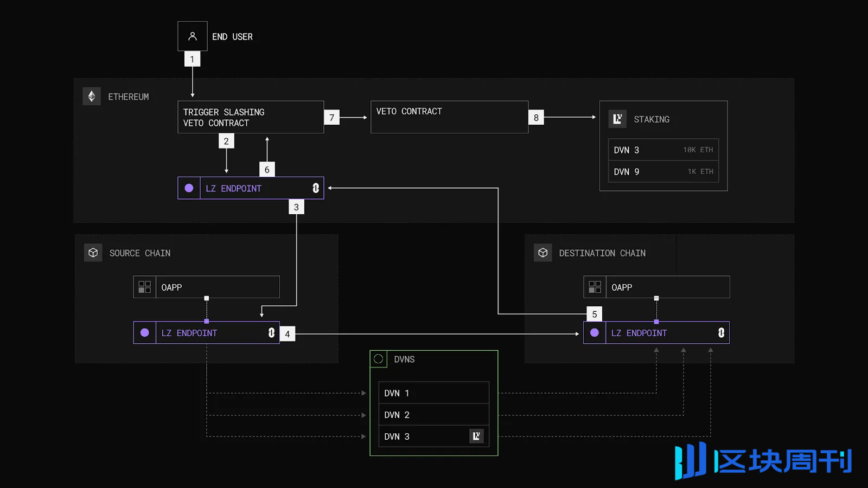Click the LZ ENDPOINT label in Source Chain
Image resolution: width=868 pixels, height=488 pixels.
coord(189,333)
